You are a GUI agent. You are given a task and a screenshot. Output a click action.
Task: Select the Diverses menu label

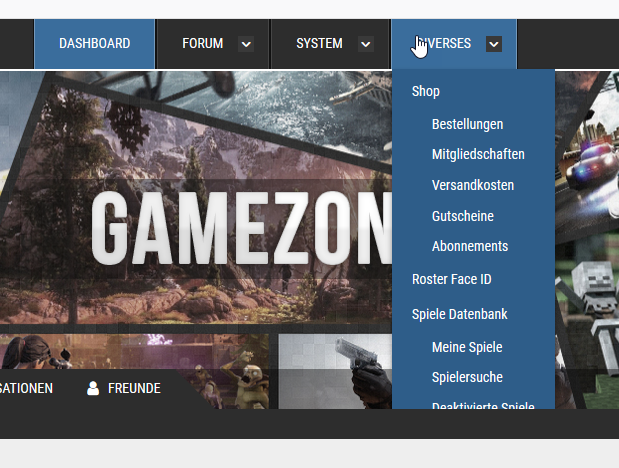pyautogui.click(x=444, y=44)
